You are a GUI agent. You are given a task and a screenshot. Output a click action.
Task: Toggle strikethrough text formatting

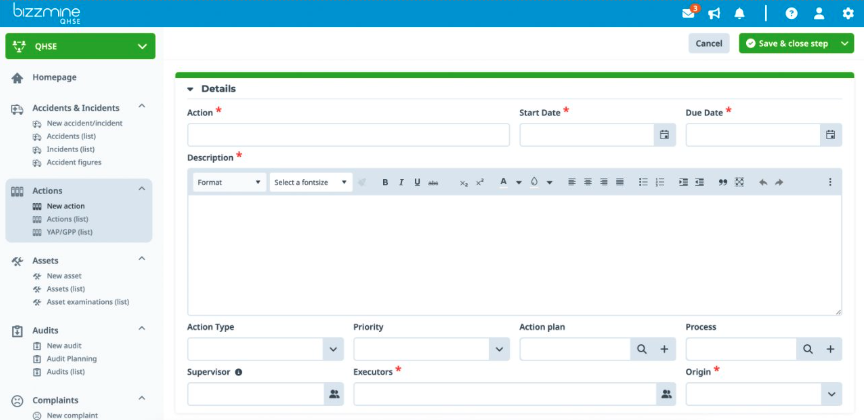(x=433, y=182)
